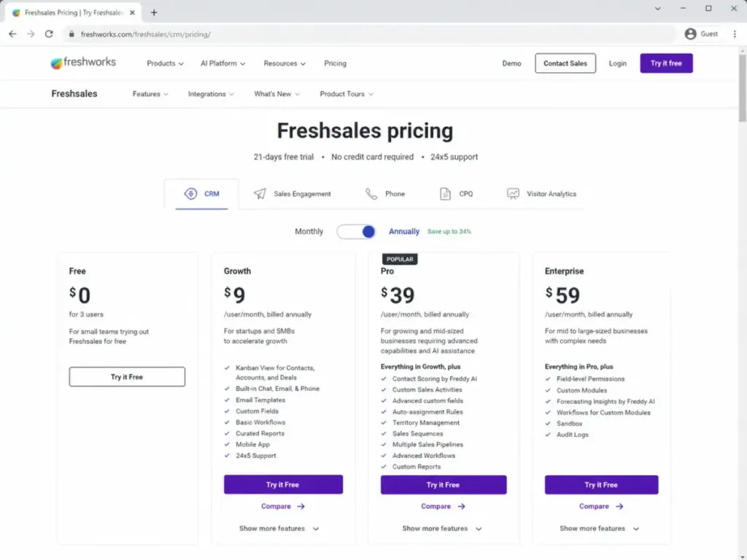Click the address bar URL field
The height and width of the screenshot is (560, 747).
369,34
